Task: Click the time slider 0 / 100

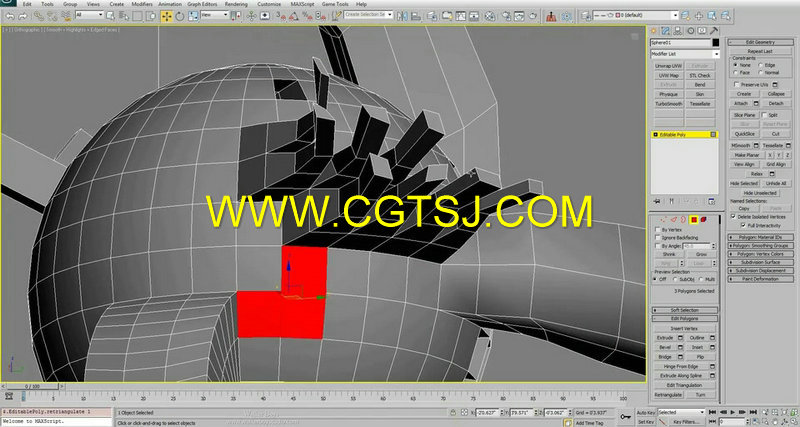Action: pos(32,386)
